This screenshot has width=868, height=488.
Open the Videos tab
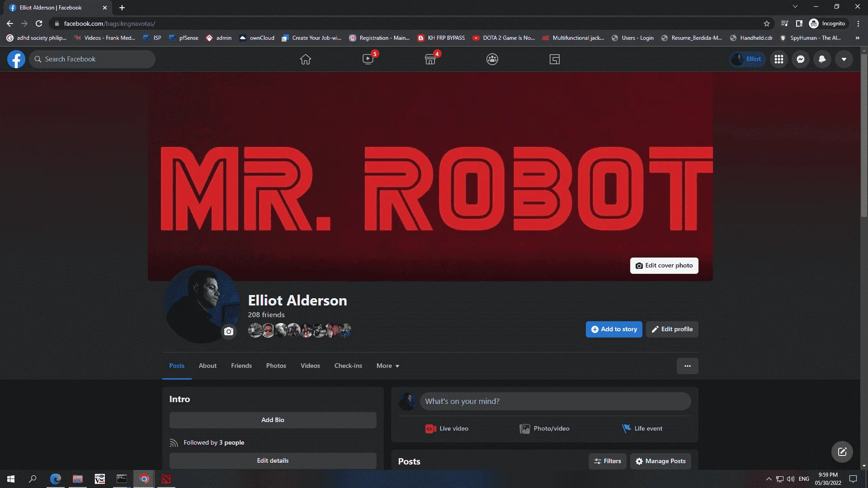click(310, 366)
